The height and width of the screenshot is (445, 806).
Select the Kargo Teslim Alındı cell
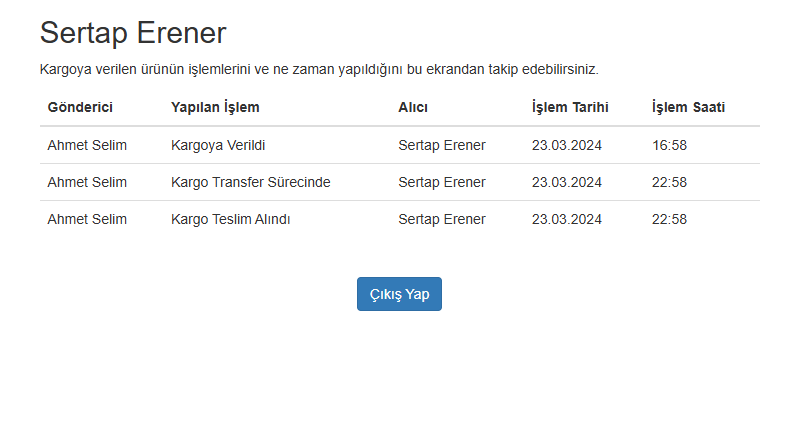click(x=230, y=219)
